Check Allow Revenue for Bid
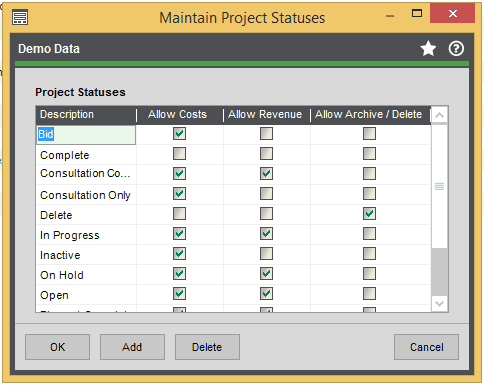The height and width of the screenshot is (385, 484). [266, 134]
